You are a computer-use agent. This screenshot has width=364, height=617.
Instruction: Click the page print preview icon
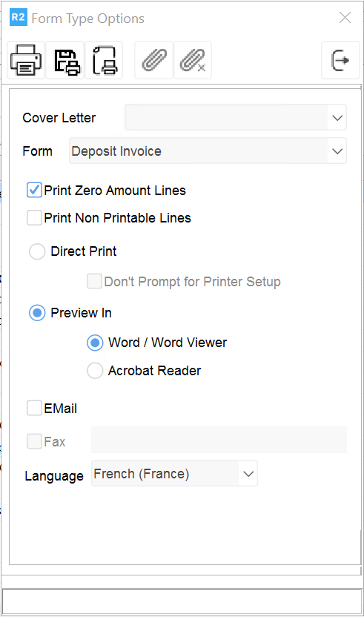pyautogui.click(x=105, y=60)
